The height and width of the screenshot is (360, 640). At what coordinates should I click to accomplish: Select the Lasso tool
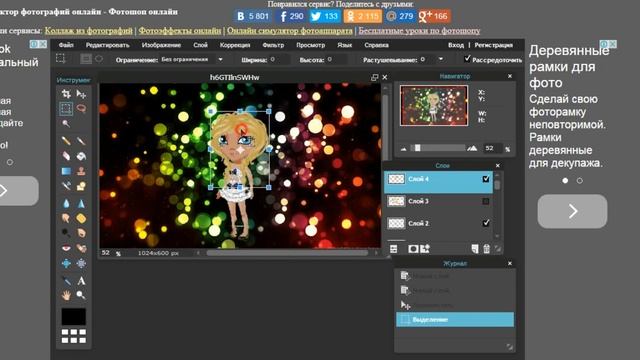pos(81,109)
